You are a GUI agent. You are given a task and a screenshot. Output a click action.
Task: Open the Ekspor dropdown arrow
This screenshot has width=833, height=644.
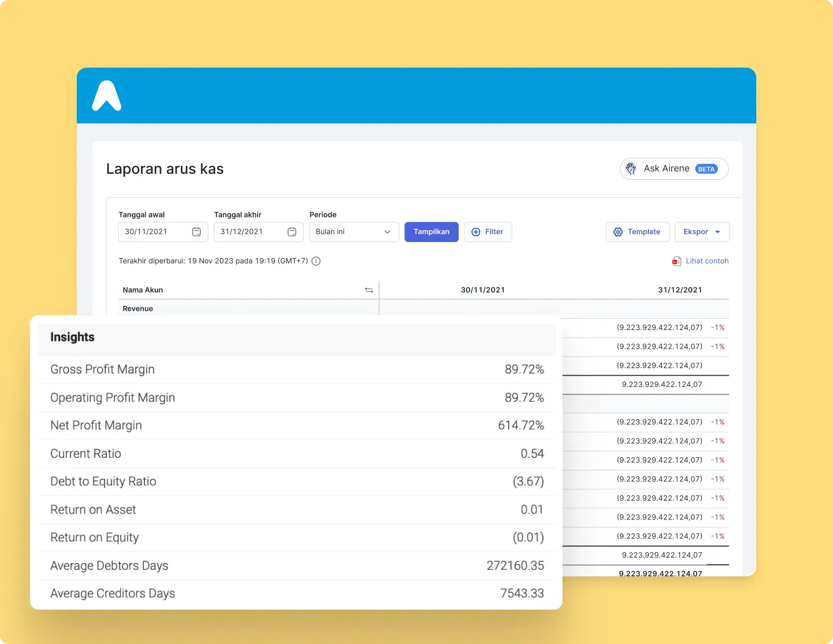(718, 232)
